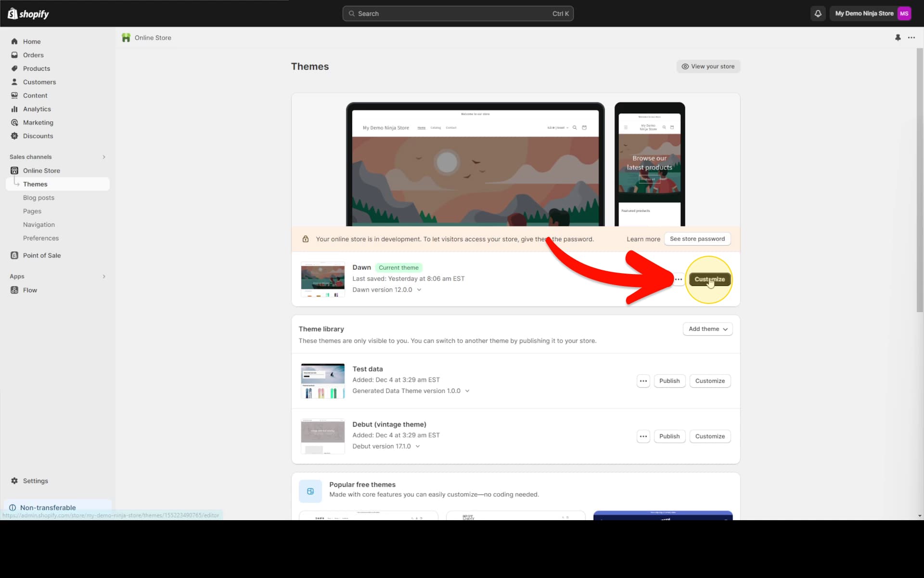Open Marketing in sidebar
Viewport: 924px width, 578px height.
38,122
